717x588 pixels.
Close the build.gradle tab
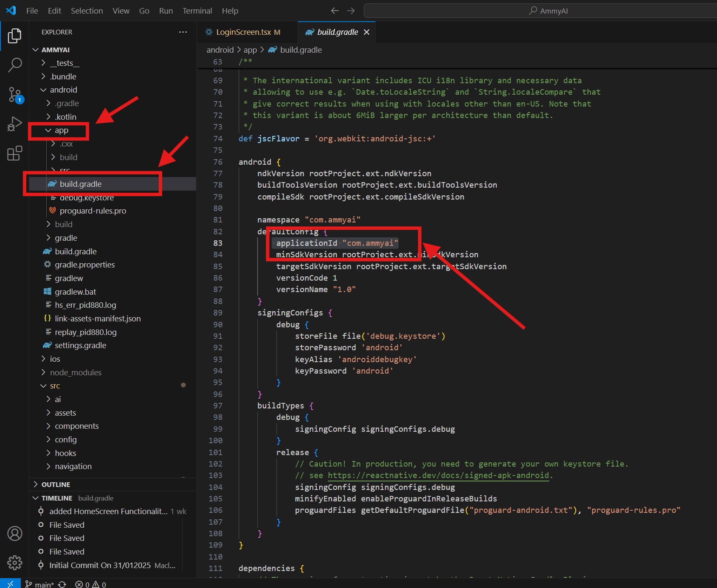click(367, 32)
